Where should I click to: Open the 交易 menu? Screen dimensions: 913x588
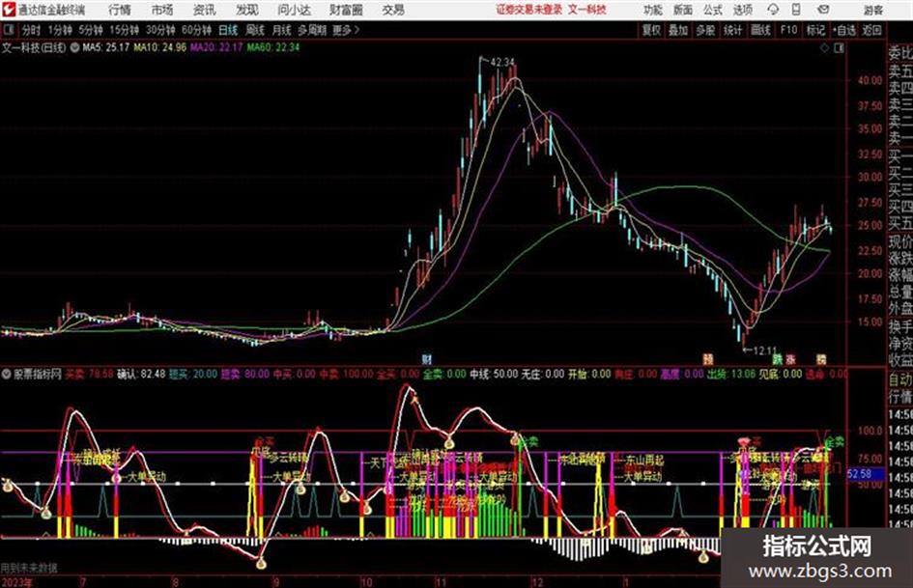pos(393,10)
